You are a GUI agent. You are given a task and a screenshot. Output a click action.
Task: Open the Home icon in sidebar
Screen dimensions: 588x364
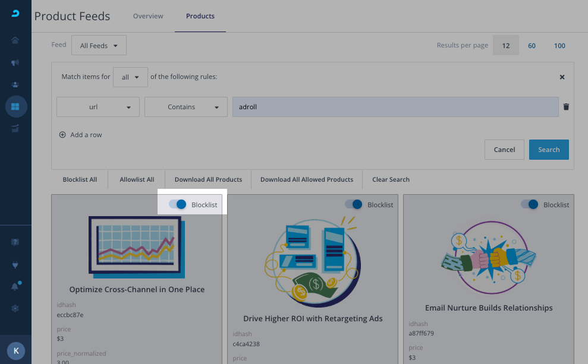tap(15, 40)
